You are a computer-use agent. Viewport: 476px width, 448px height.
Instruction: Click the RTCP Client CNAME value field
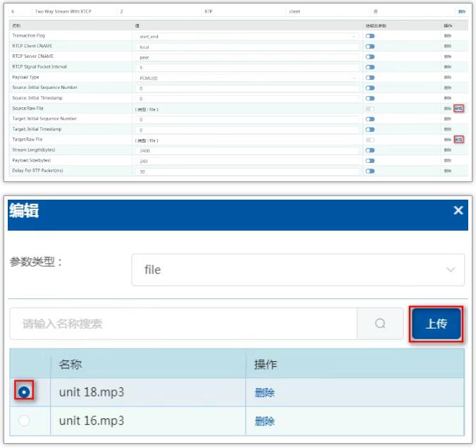click(x=248, y=46)
